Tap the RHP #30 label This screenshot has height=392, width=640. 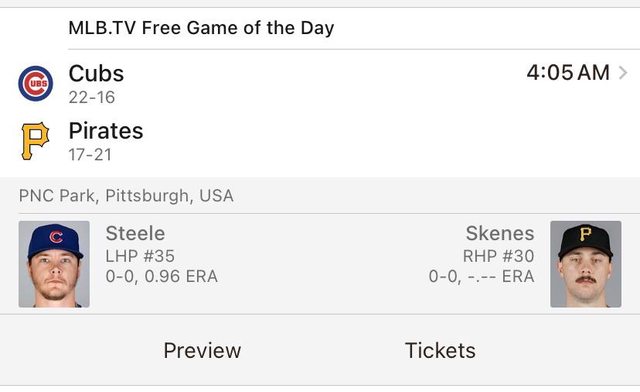tap(498, 256)
